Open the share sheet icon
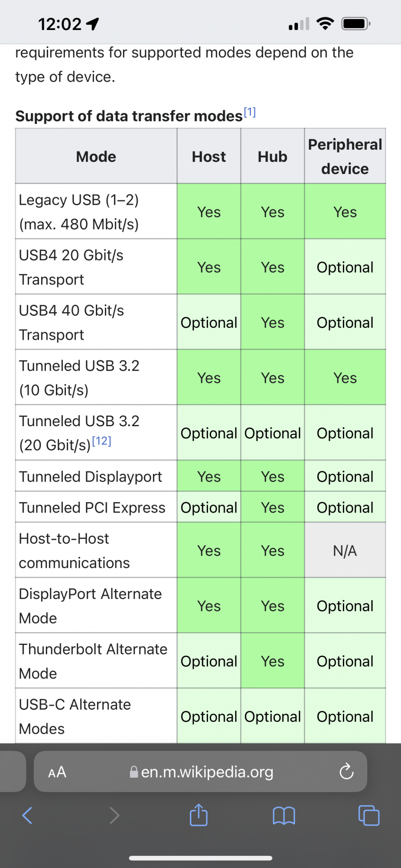 199,815
